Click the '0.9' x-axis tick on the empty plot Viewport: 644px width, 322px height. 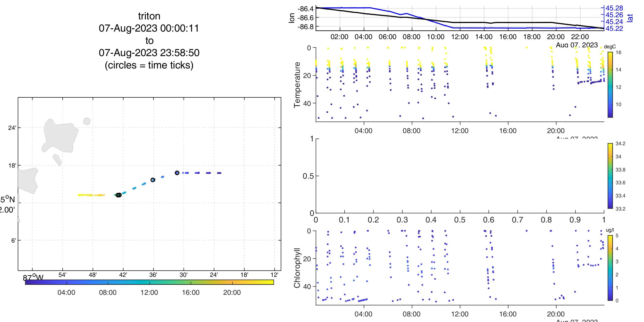[575, 220]
